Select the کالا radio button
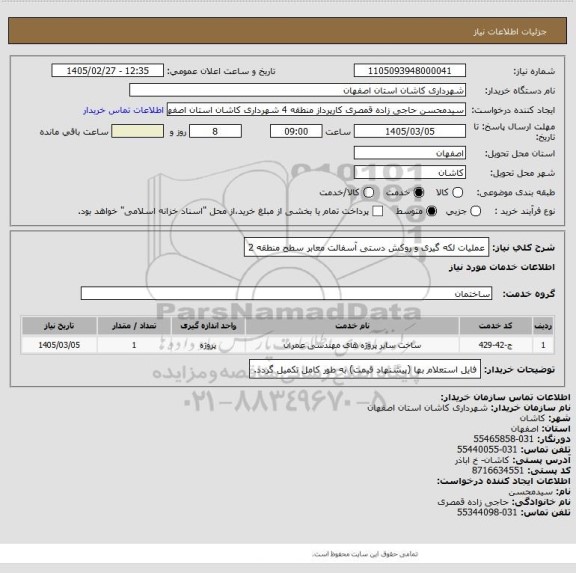The image size is (576, 573). (457, 192)
